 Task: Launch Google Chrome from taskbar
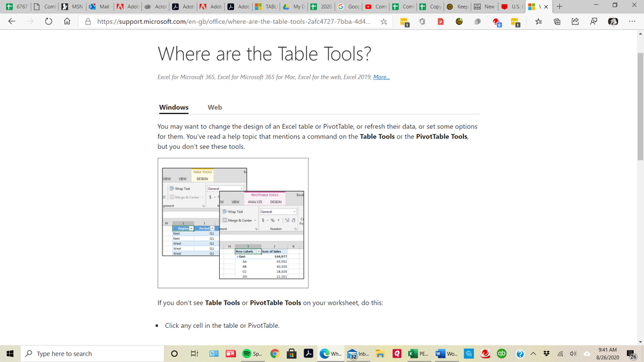pyautogui.click(x=275, y=354)
